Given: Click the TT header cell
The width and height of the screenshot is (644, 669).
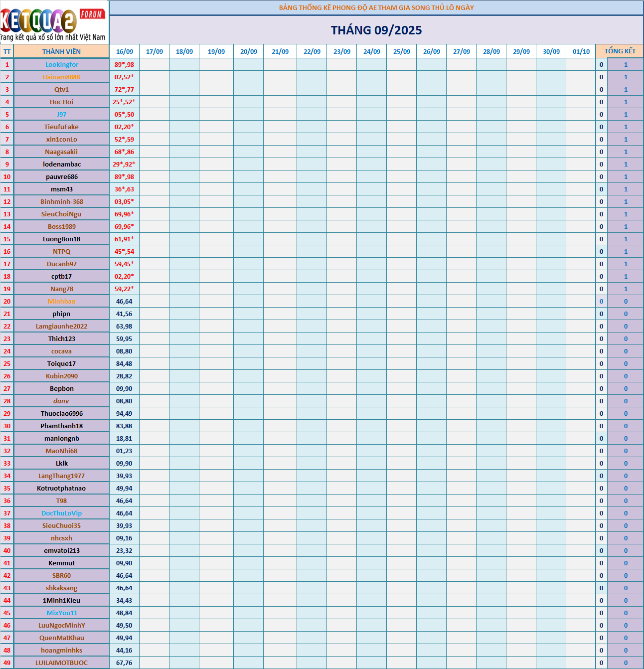Looking at the screenshot, I should coord(7,51).
